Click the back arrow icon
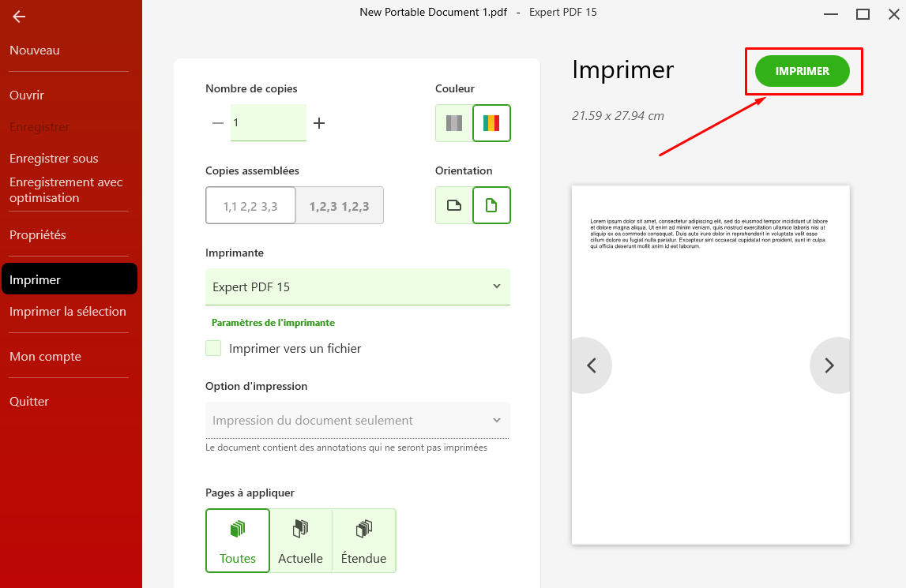 pyautogui.click(x=19, y=17)
